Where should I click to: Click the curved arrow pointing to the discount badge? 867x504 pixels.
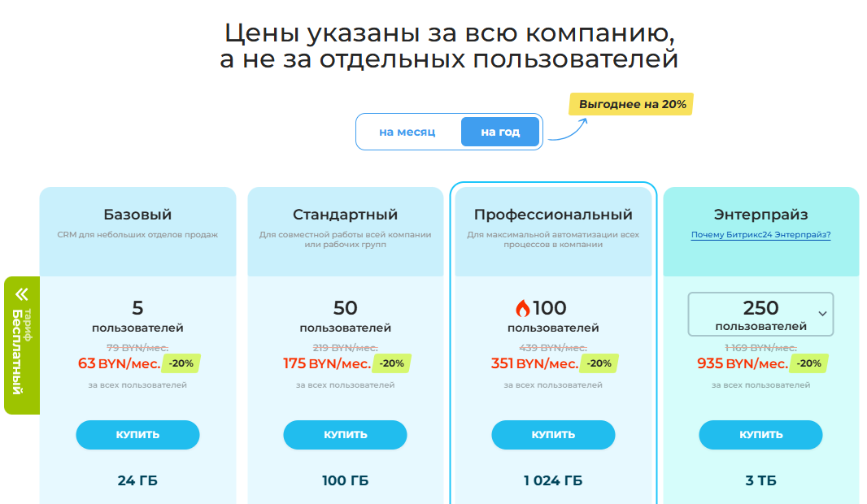click(x=568, y=129)
